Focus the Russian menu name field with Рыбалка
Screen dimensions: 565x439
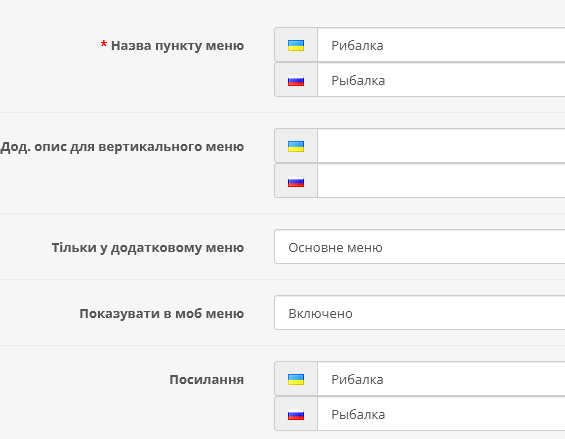pos(441,80)
